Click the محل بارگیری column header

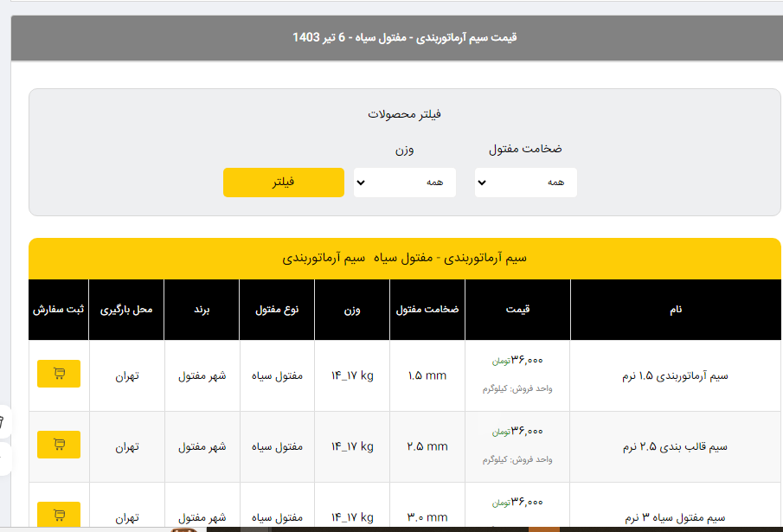point(126,309)
